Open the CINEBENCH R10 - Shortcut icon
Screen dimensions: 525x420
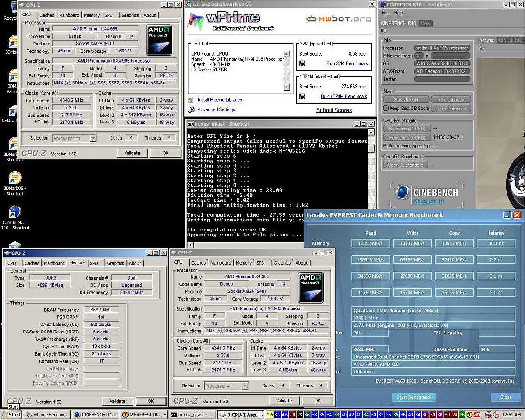(x=14, y=217)
